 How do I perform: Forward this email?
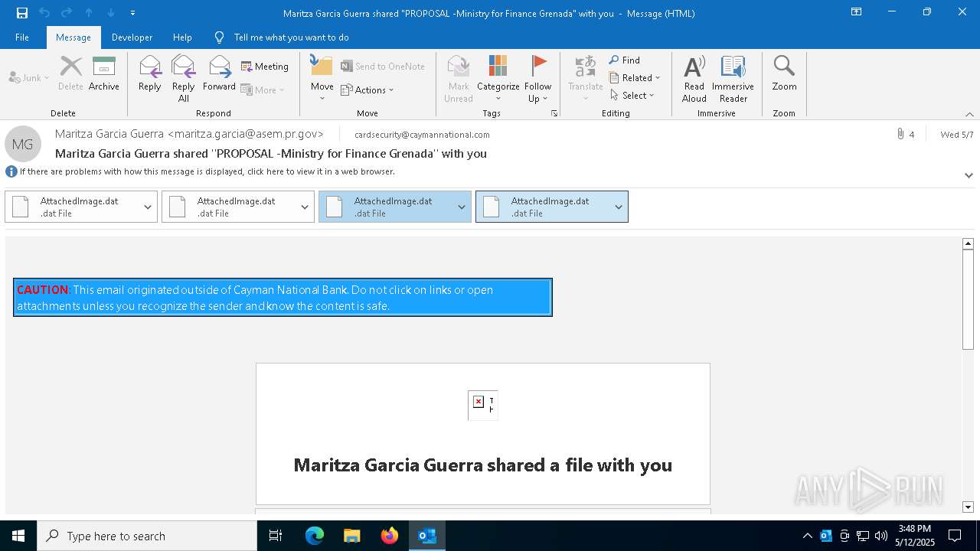tap(219, 73)
